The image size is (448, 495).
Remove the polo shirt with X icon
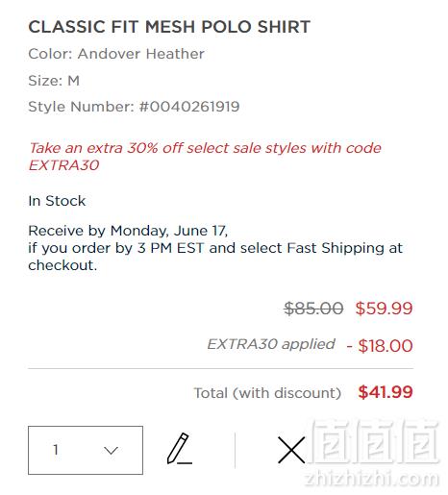(x=291, y=450)
